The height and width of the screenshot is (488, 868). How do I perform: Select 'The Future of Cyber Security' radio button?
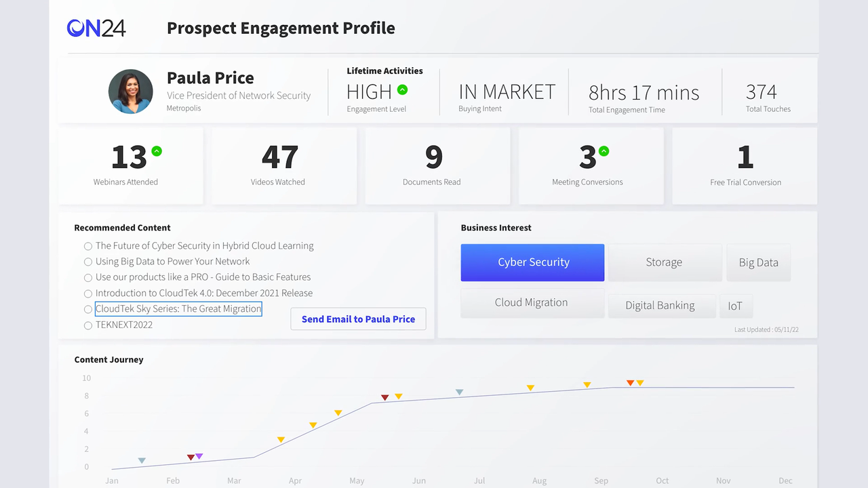click(x=88, y=246)
